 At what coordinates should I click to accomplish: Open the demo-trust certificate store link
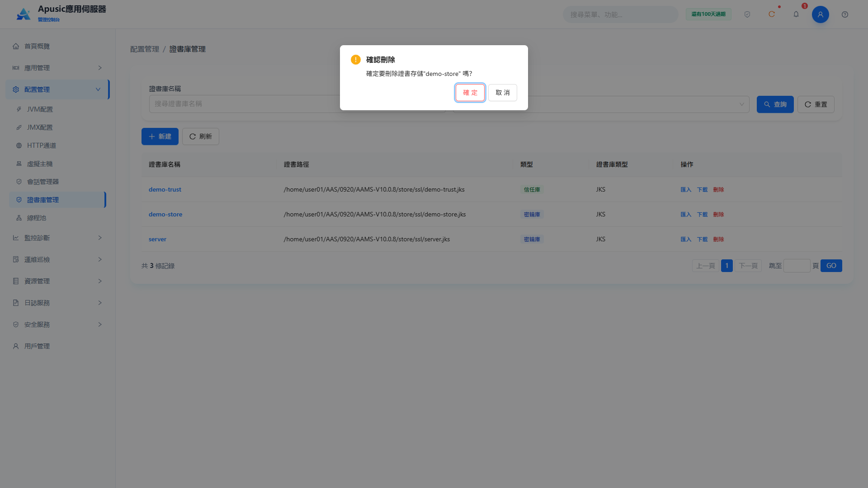(165, 189)
